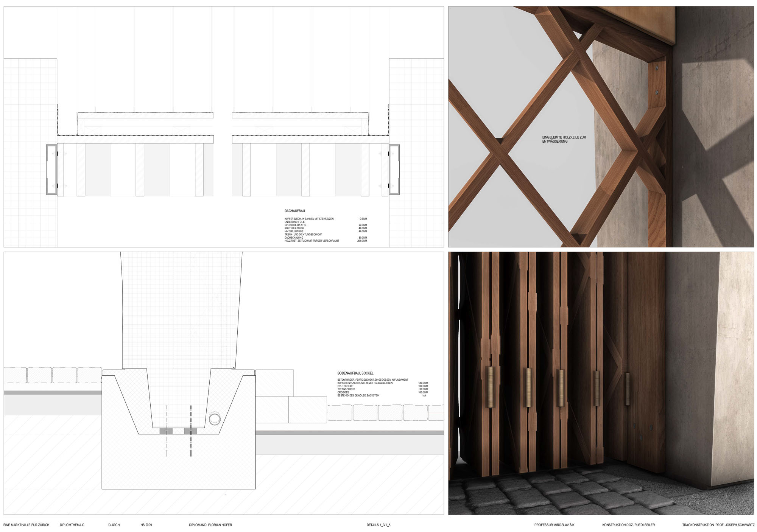Click the 'D-ARCH' footer label
757x532 pixels.
[x=114, y=525]
